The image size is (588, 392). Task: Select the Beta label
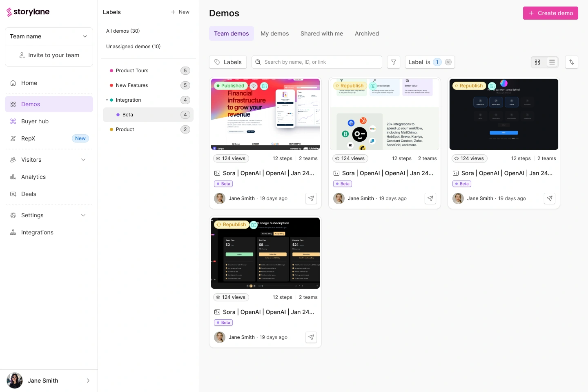(148, 115)
